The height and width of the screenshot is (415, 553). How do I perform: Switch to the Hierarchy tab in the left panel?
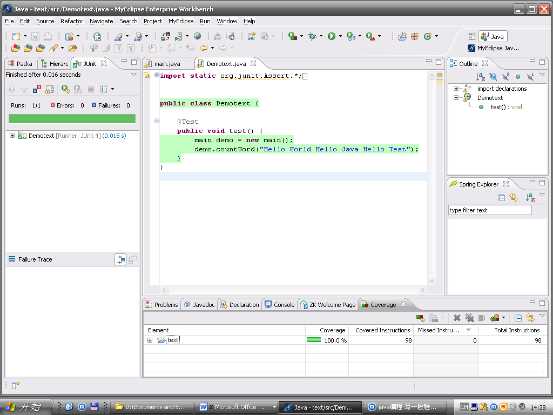click(54, 64)
